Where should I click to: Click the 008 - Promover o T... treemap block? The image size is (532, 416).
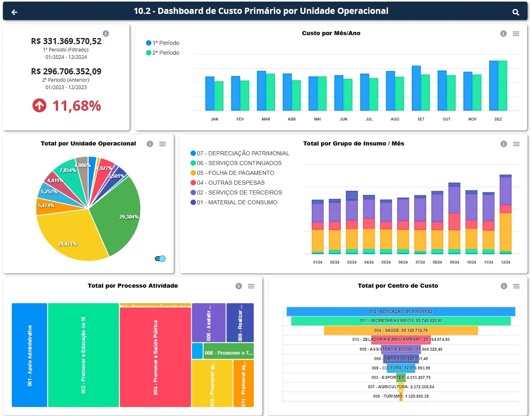[x=228, y=351]
